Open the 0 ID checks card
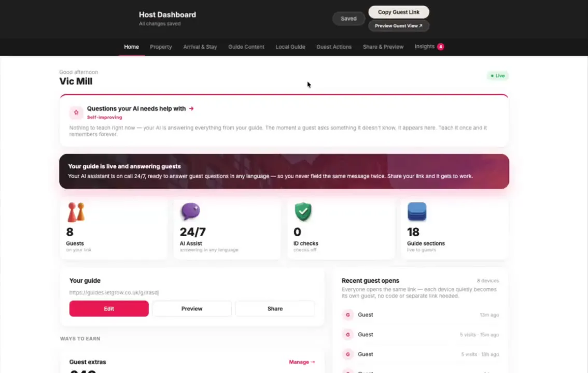588x373 pixels. [x=341, y=229]
